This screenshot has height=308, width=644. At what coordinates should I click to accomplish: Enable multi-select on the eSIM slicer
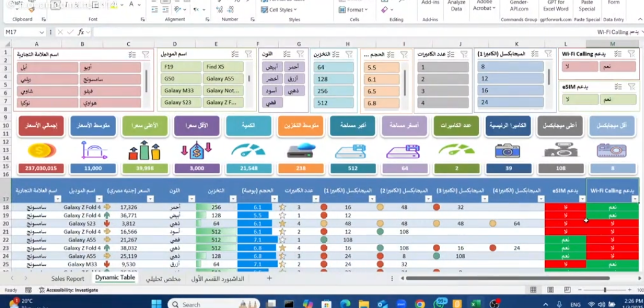[x=618, y=87]
